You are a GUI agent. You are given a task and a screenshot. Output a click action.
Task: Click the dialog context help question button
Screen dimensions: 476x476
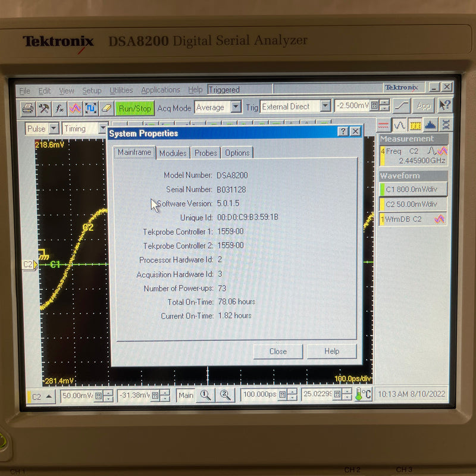pos(343,131)
